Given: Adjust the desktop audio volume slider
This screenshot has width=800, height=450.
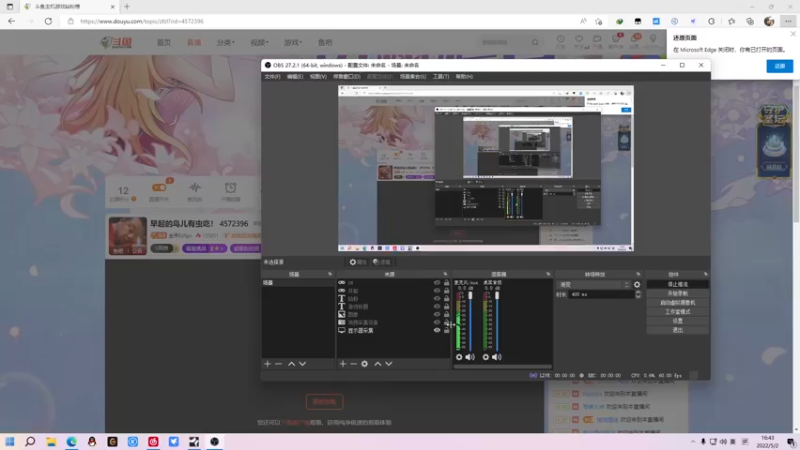Looking at the screenshot, I should [497, 321].
